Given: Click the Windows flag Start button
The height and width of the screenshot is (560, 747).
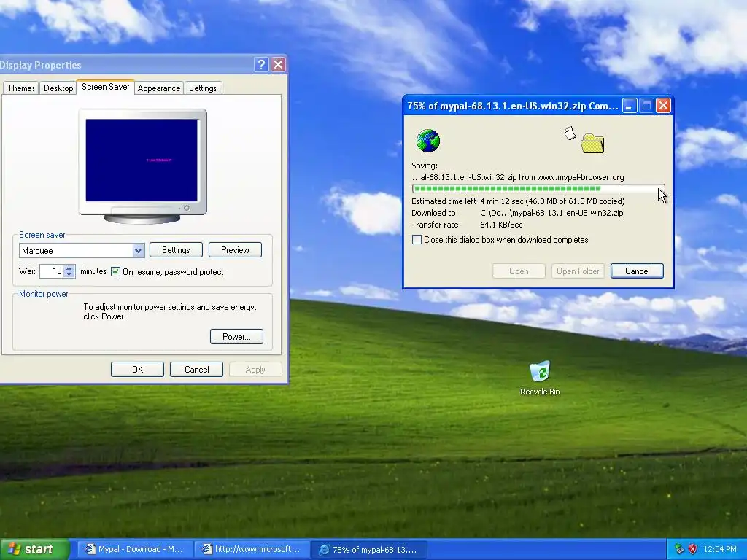Looking at the screenshot, I should pos(34,549).
